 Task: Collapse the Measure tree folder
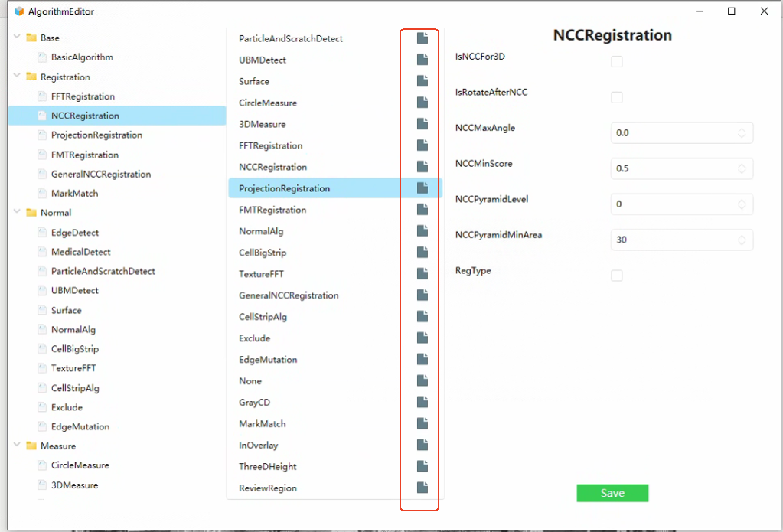click(17, 444)
